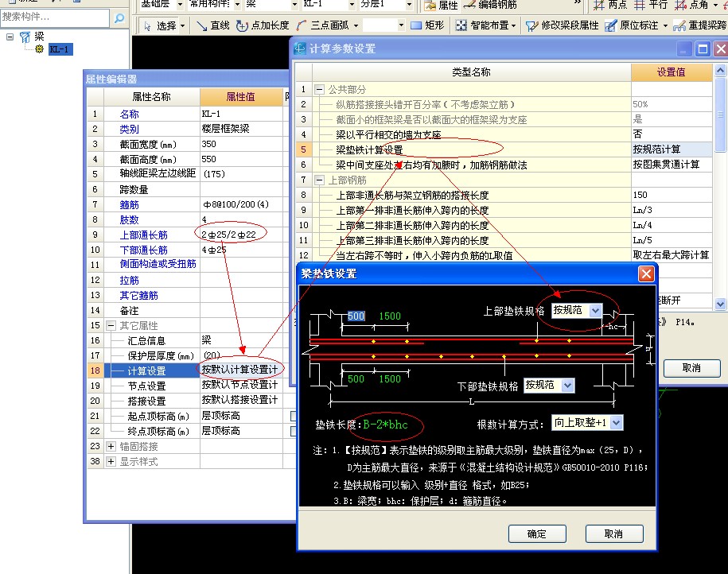Click the highlighted 500 length input field
The height and width of the screenshot is (574, 728).
click(x=356, y=316)
